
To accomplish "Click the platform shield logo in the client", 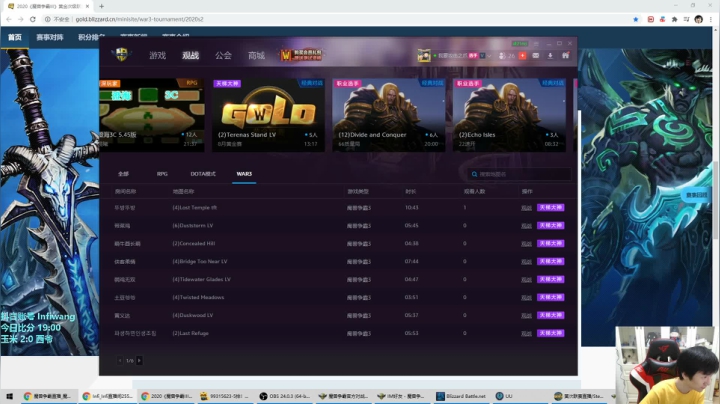I will 122,55.
